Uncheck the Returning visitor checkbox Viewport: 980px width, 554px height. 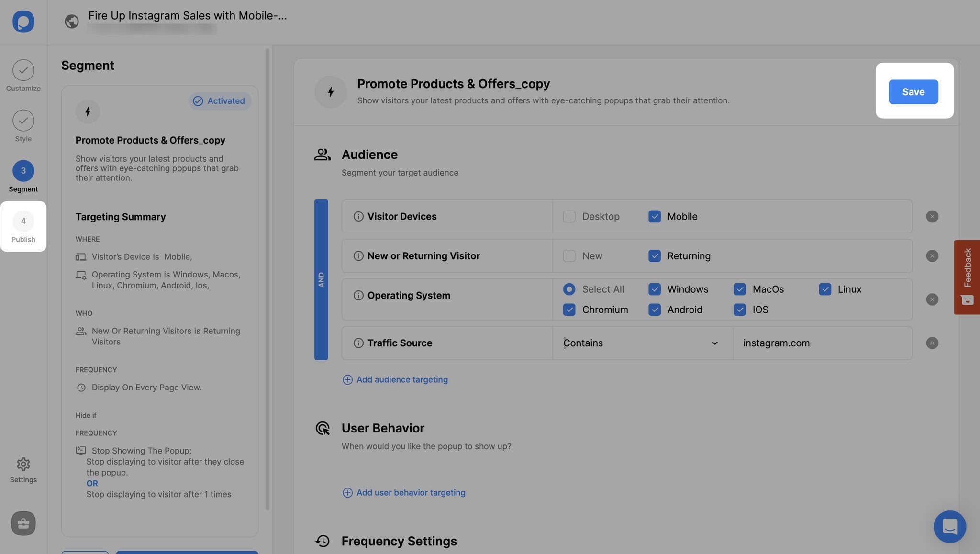coord(654,256)
